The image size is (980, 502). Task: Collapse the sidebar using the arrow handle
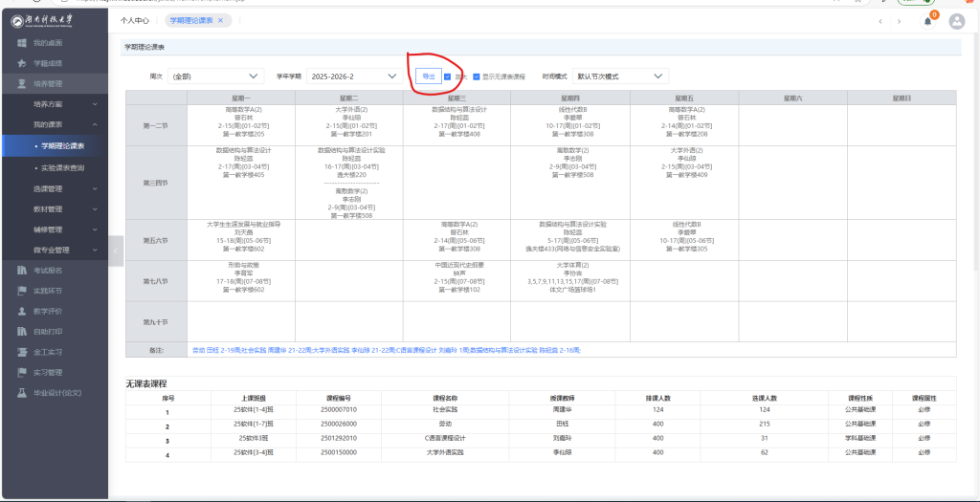pos(116,251)
